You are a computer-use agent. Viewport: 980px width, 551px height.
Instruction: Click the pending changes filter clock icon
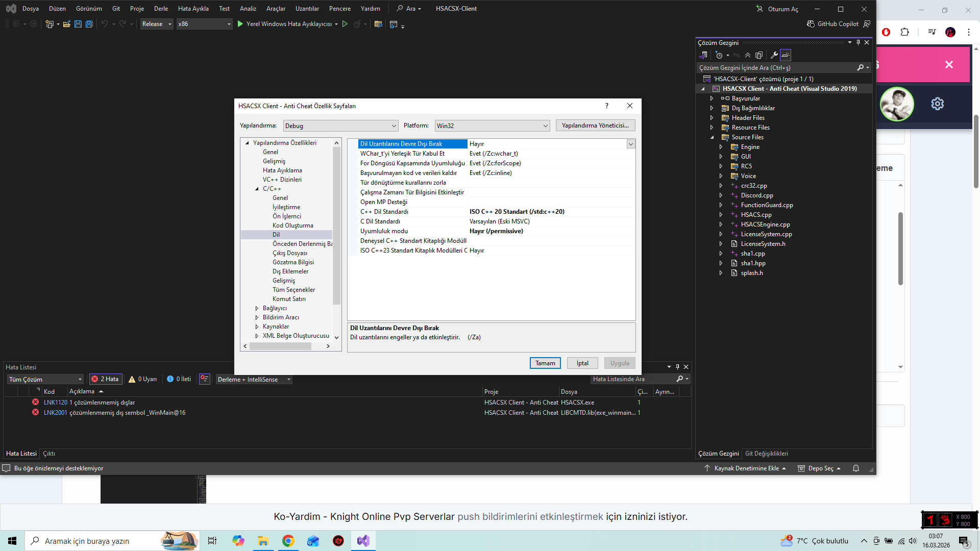pos(719,55)
